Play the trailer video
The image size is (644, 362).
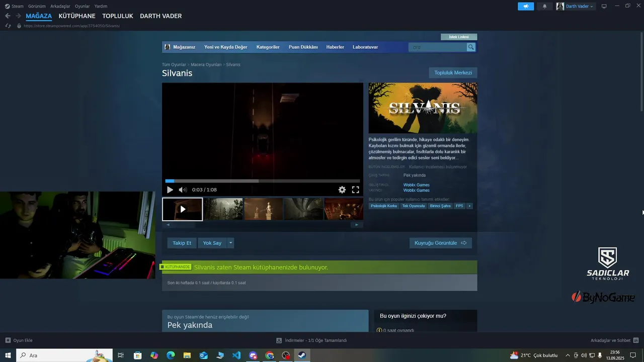pyautogui.click(x=170, y=190)
